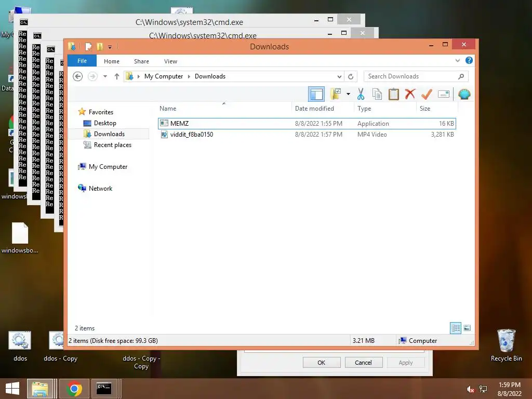The width and height of the screenshot is (532, 399).
Task: Open the dropdown arrow beside folder options icon
Action: [x=348, y=94]
